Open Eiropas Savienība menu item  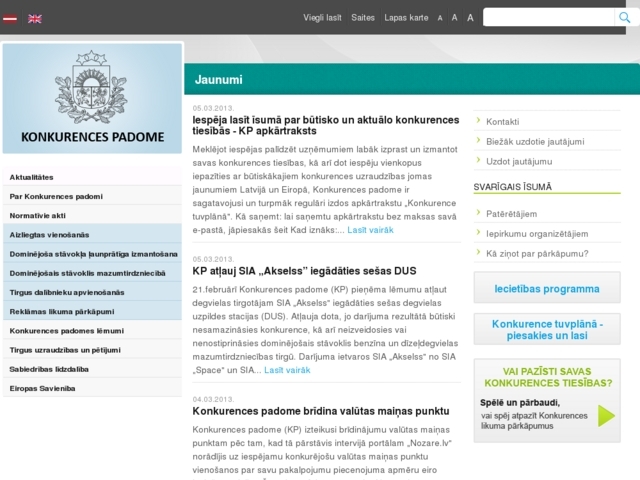click(x=92, y=388)
